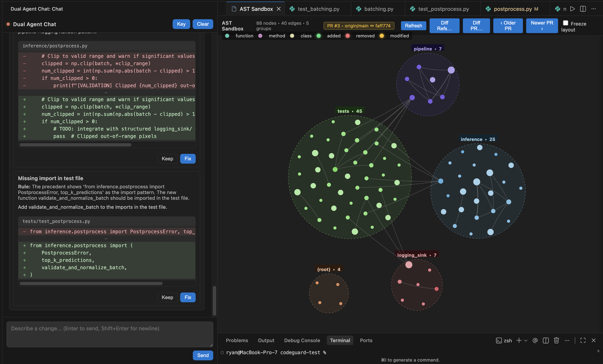This screenshot has height=364, width=603.
Task: Open the launch profile dropdown beside plus
Action: point(526,340)
